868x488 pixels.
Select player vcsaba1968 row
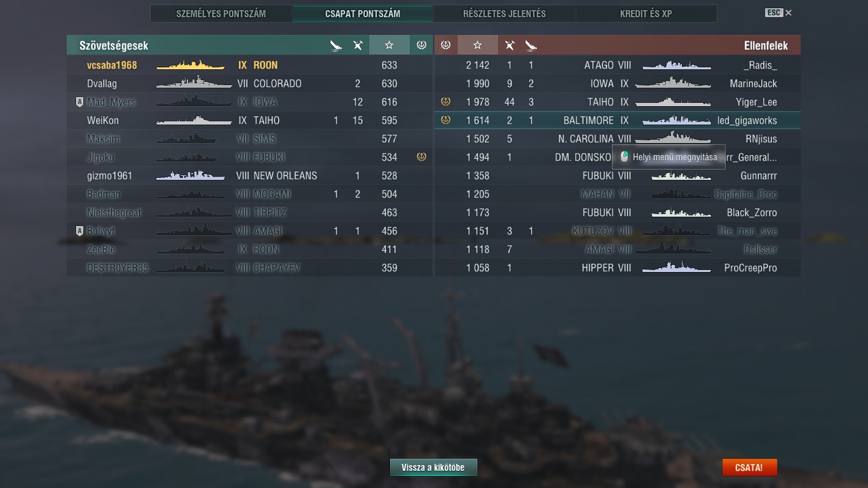250,65
